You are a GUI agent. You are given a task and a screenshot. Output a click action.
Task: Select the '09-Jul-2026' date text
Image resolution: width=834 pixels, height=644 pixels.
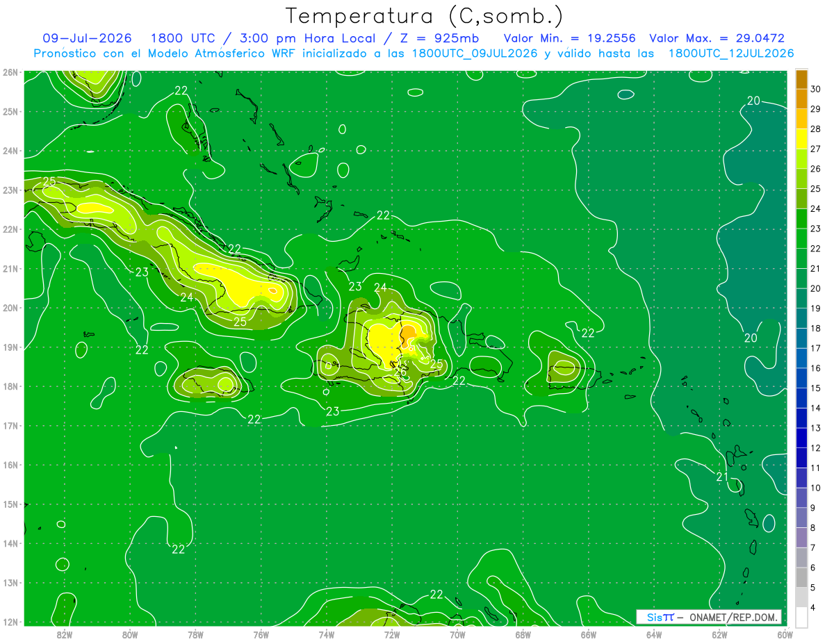coord(88,38)
